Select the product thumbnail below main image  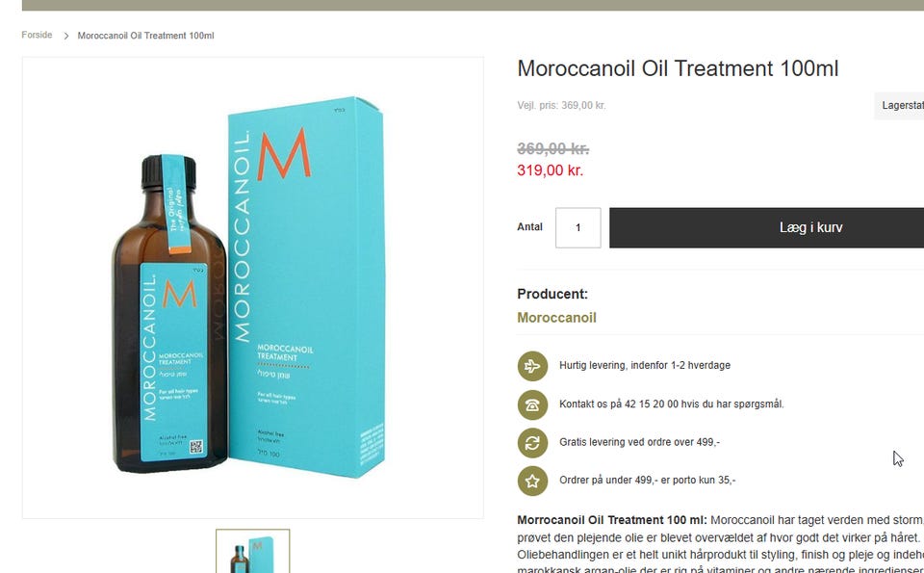click(253, 551)
